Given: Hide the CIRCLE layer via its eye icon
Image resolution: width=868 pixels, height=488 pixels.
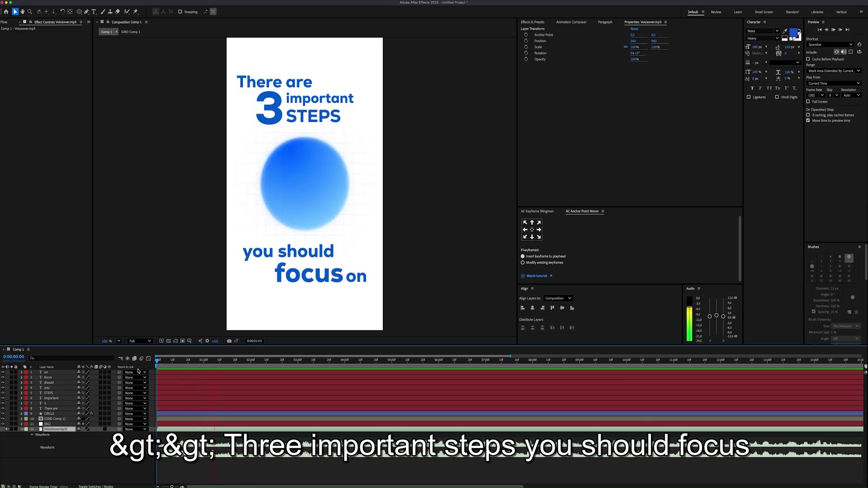Looking at the screenshot, I should point(3,413).
